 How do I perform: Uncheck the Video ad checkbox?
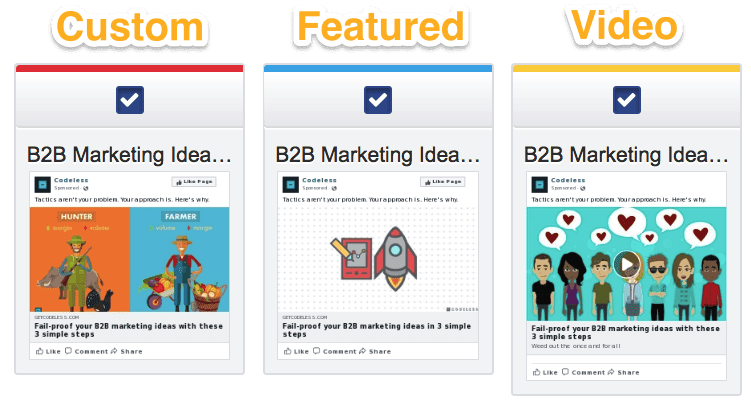[x=627, y=100]
